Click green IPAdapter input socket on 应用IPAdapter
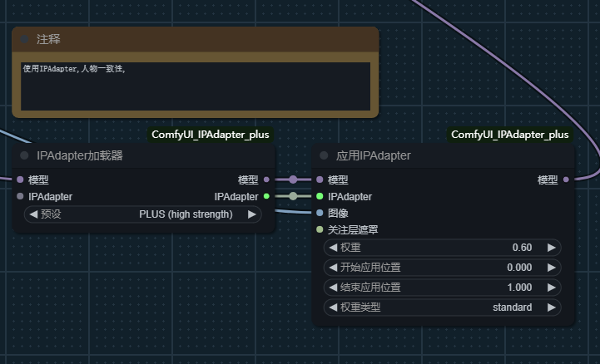This screenshot has height=364, width=600. tap(320, 196)
